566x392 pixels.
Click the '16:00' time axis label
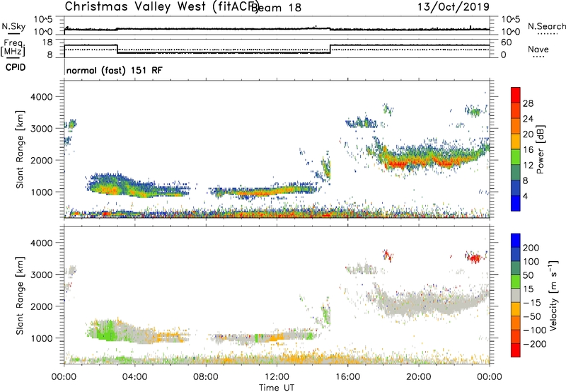pyautogui.click(x=347, y=377)
